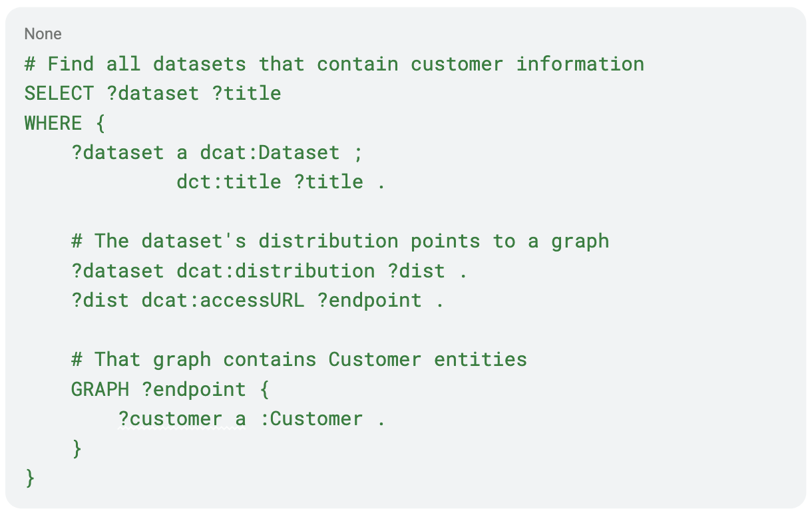Click the dcat:distribution predicate
The image size is (812, 515).
click(x=276, y=271)
